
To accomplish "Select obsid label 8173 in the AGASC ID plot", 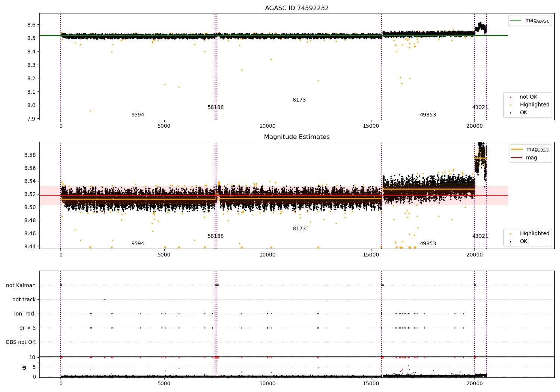I will click(299, 100).
